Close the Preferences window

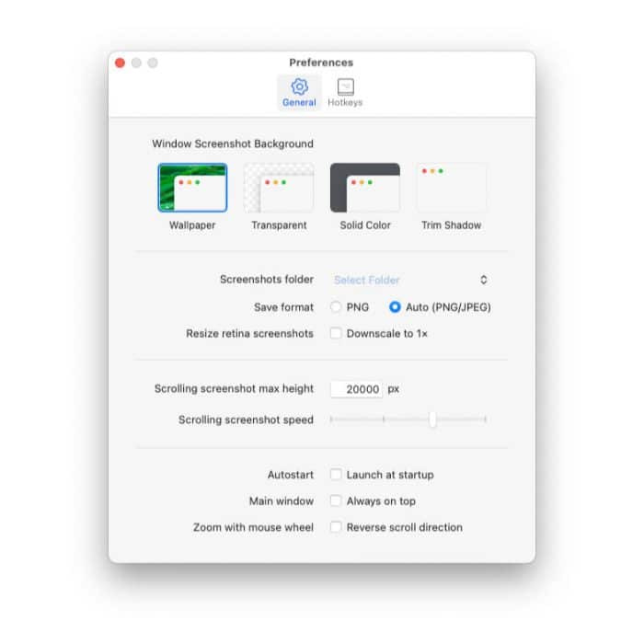click(120, 63)
